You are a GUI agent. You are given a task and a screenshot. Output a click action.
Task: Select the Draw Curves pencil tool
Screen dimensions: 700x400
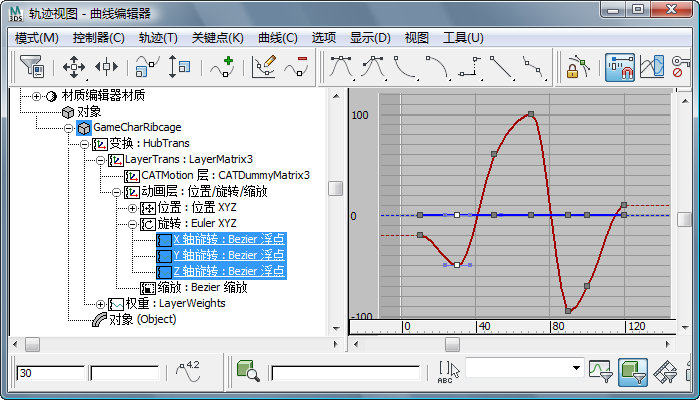coord(264,67)
